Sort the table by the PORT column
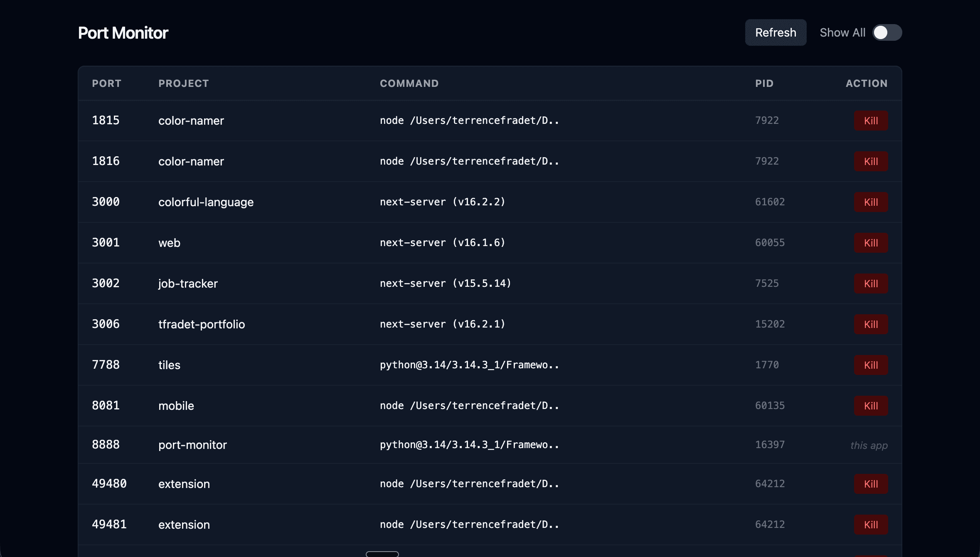The width and height of the screenshot is (980, 557). (106, 83)
